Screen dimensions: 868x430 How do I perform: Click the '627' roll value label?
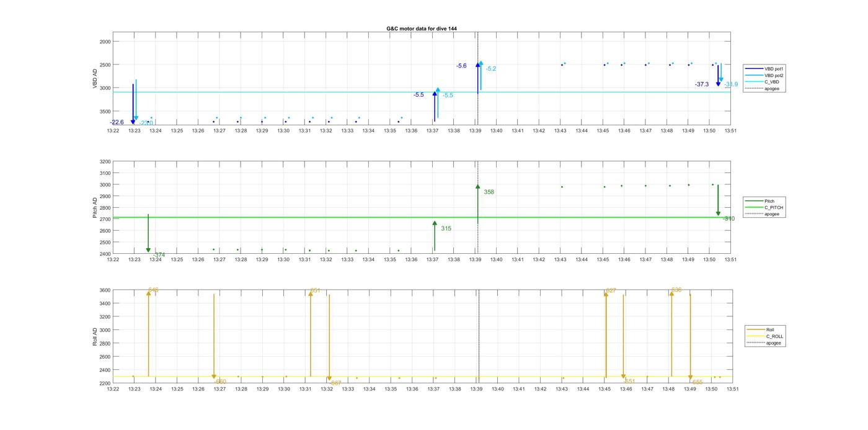tap(611, 290)
